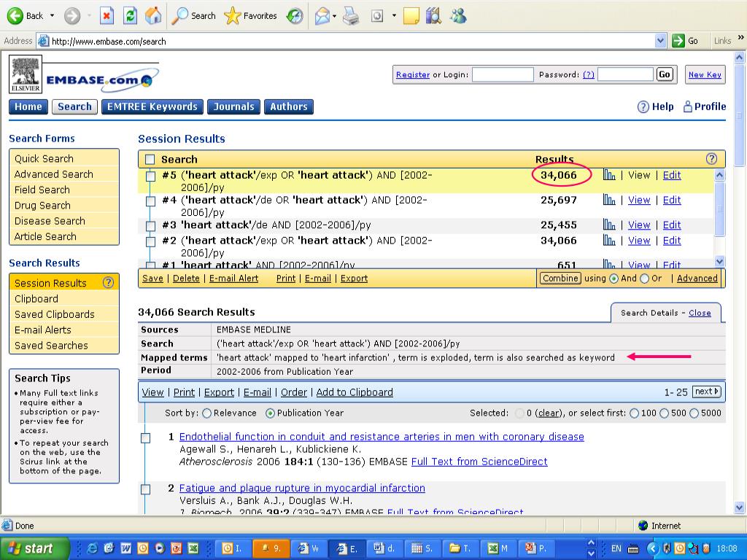Viewport: 747px width, 560px height.
Task: Open the Authors tab
Action: (289, 106)
